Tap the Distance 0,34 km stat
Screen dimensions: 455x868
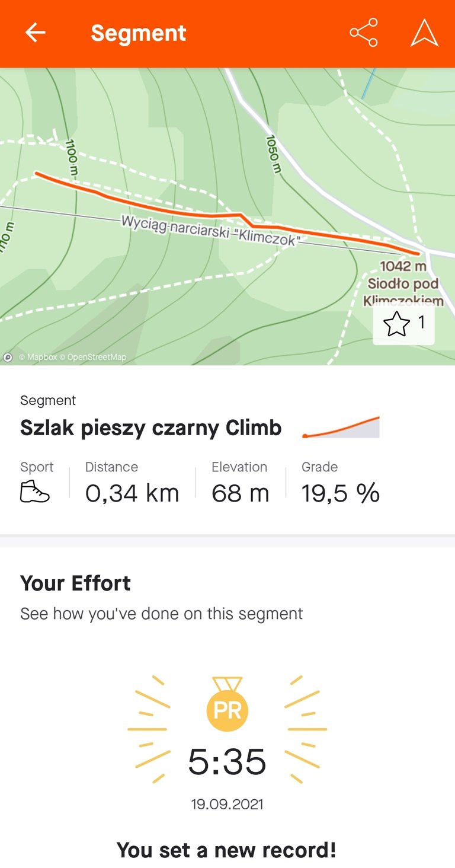(132, 492)
